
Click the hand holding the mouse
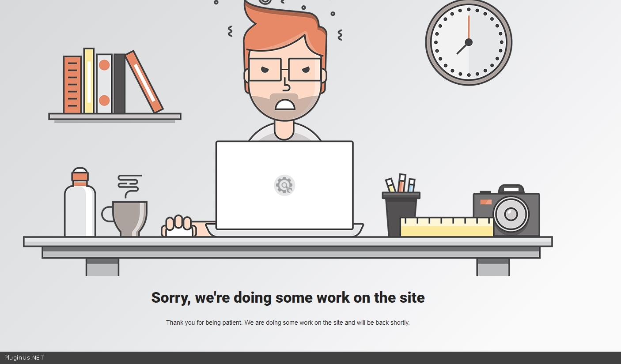[179, 226]
